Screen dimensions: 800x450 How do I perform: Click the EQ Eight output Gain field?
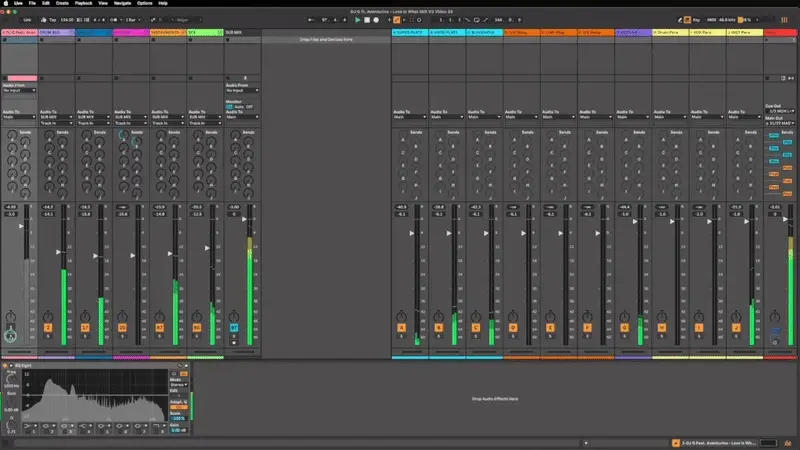tap(179, 430)
